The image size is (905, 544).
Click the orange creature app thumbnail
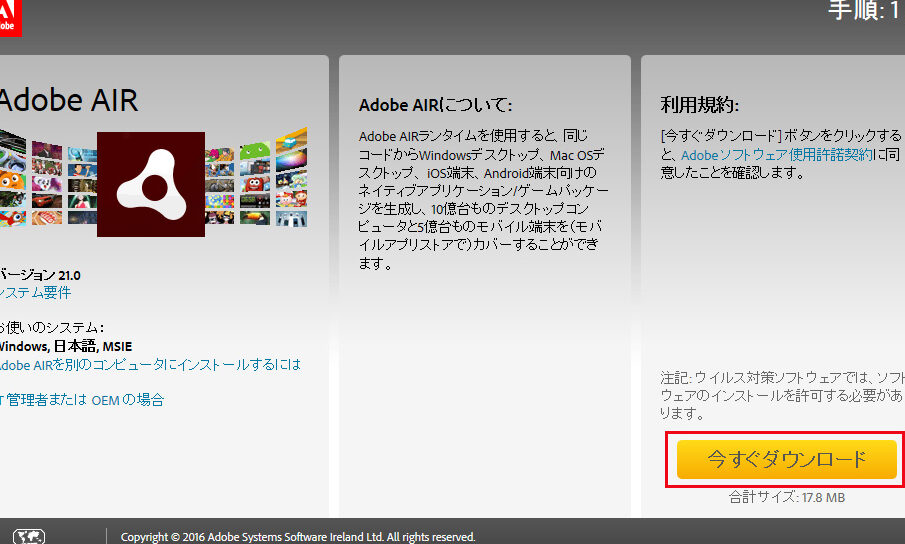click(10, 181)
